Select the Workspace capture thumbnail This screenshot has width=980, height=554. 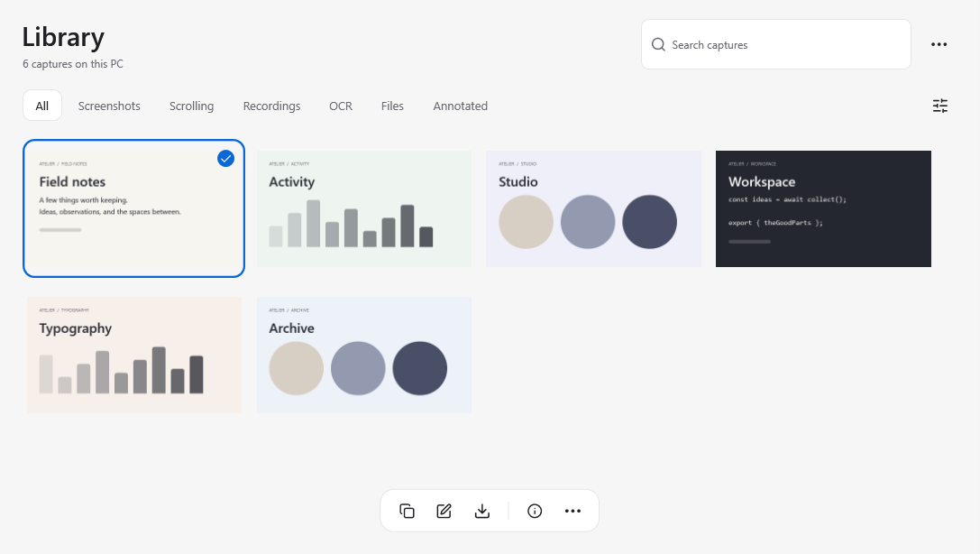[x=823, y=208]
